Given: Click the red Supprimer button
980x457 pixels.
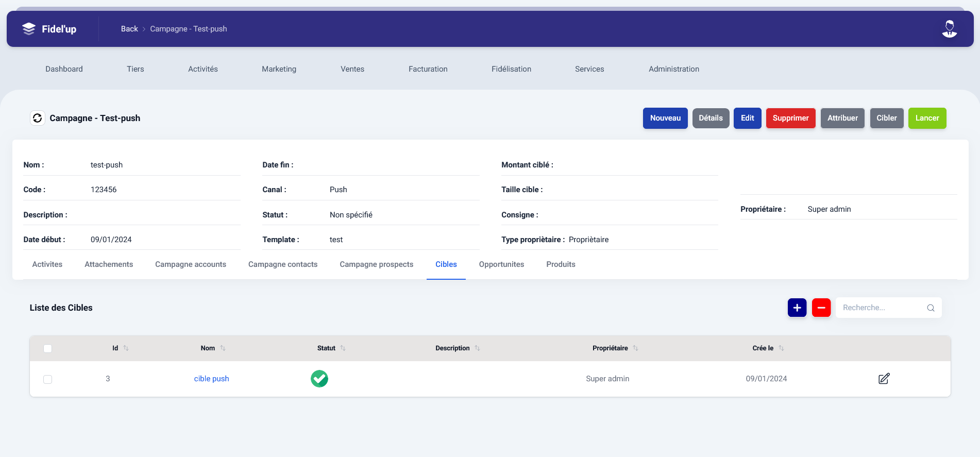Looking at the screenshot, I should (x=790, y=118).
